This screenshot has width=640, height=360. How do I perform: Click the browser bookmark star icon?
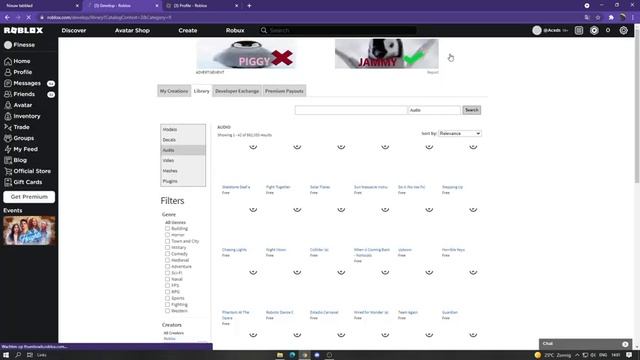598,18
